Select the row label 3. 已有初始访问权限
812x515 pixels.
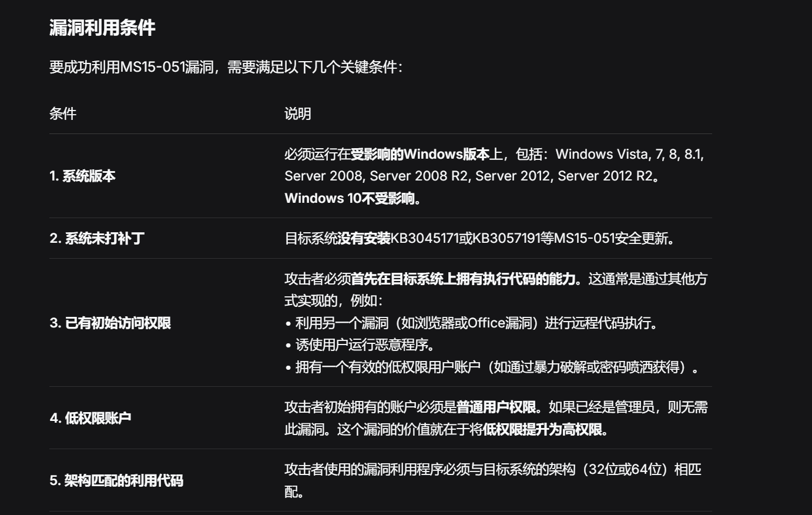[x=110, y=323]
